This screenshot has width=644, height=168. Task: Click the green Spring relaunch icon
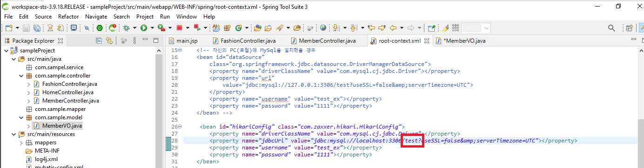(x=113, y=28)
